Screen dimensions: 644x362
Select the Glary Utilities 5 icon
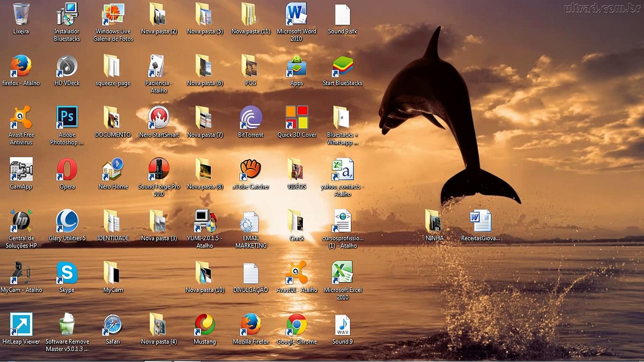click(67, 221)
